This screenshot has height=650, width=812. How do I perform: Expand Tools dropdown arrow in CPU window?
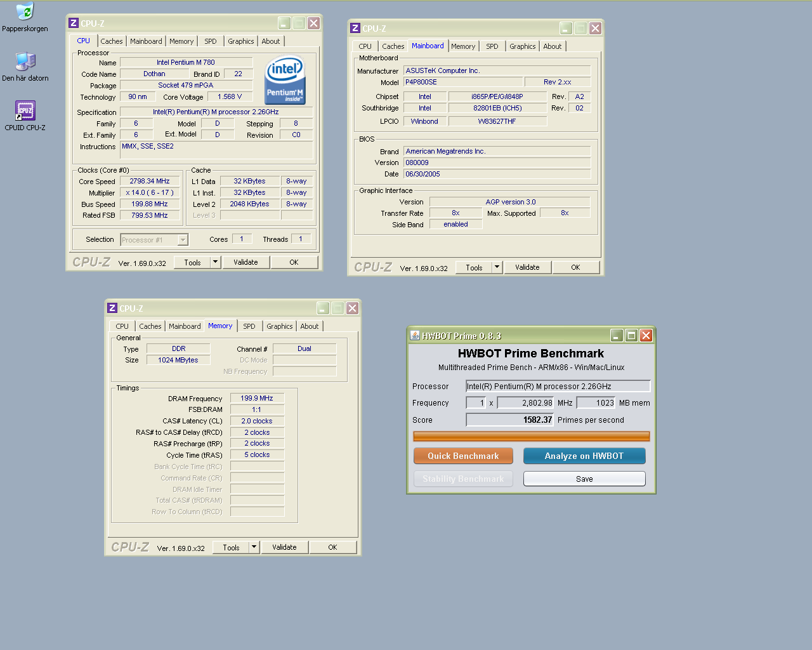[215, 262]
